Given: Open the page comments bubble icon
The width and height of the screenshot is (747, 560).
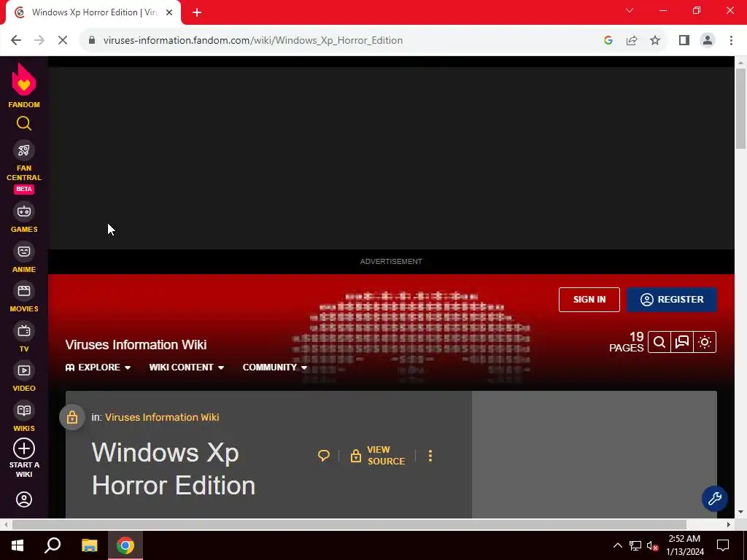Looking at the screenshot, I should (323, 456).
